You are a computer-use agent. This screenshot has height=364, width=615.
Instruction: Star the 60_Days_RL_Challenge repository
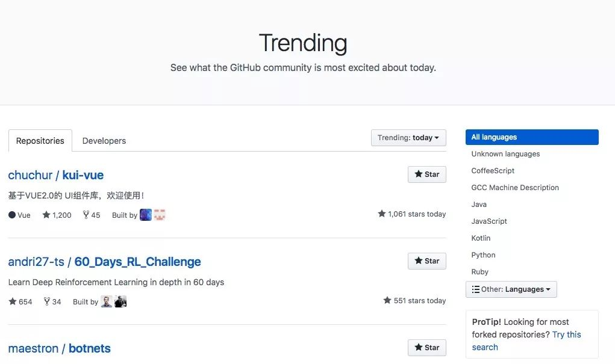coord(427,261)
